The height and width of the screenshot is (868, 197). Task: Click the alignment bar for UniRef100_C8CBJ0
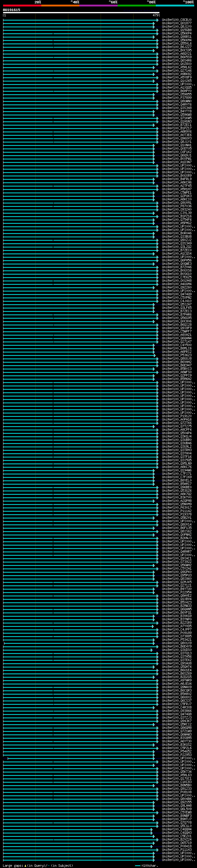[x=80, y=20]
